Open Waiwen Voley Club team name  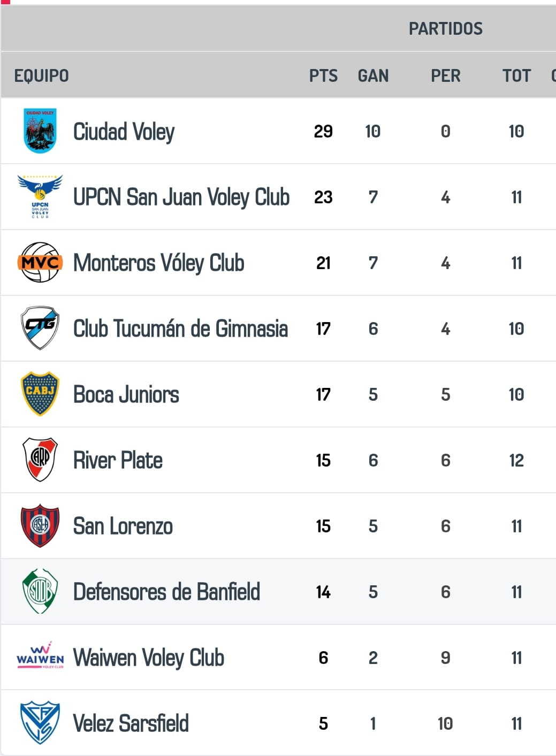point(149,658)
